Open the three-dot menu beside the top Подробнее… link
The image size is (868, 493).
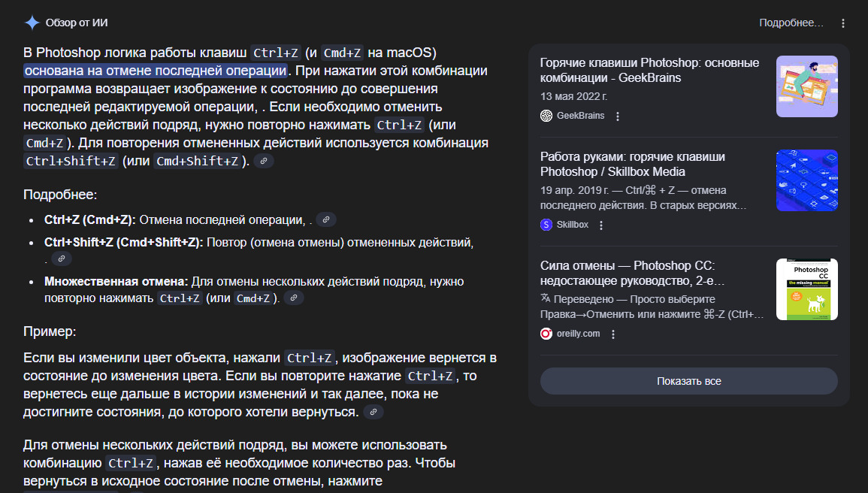pos(843,23)
